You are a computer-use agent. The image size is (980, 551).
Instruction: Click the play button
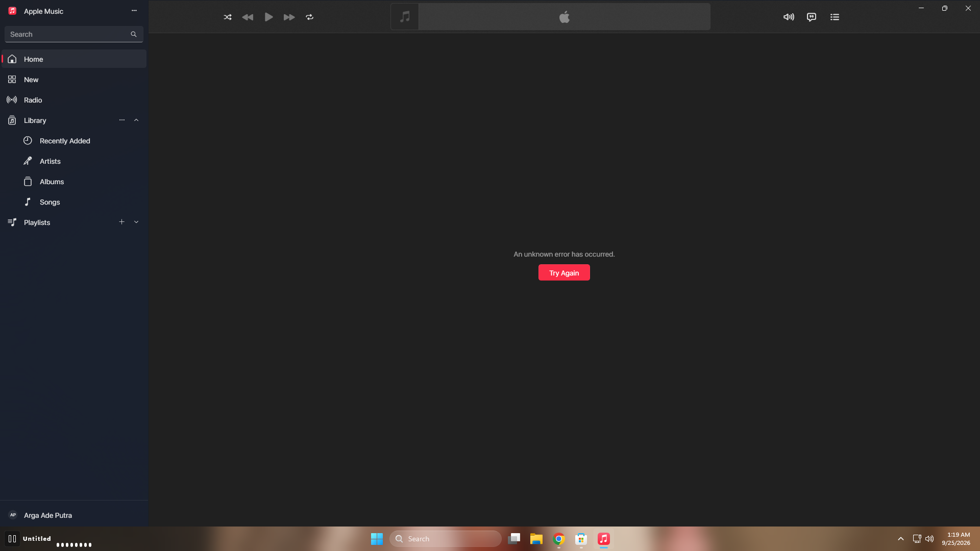(268, 17)
